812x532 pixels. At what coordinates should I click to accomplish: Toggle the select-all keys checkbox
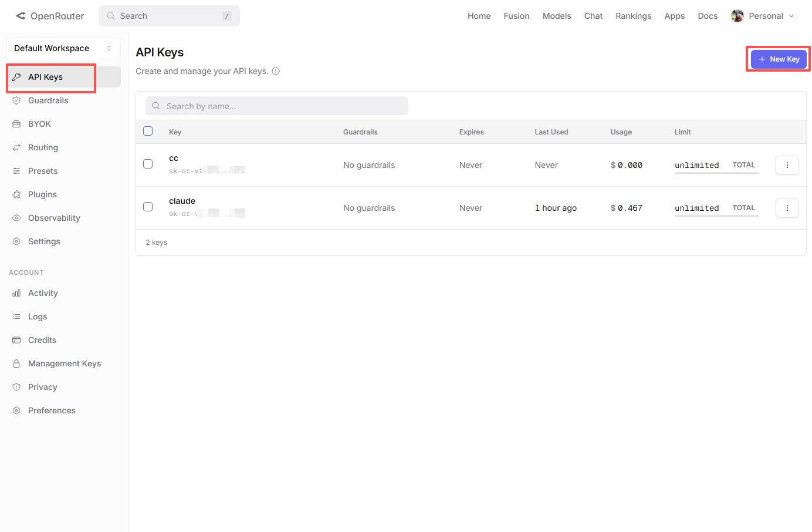[x=148, y=131]
